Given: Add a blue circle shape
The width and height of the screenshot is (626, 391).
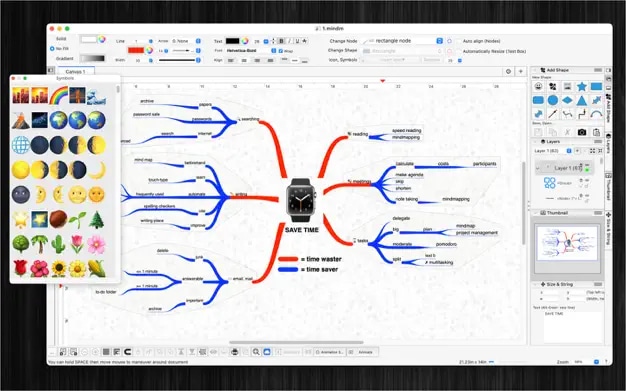Looking at the screenshot, I should click(x=553, y=100).
